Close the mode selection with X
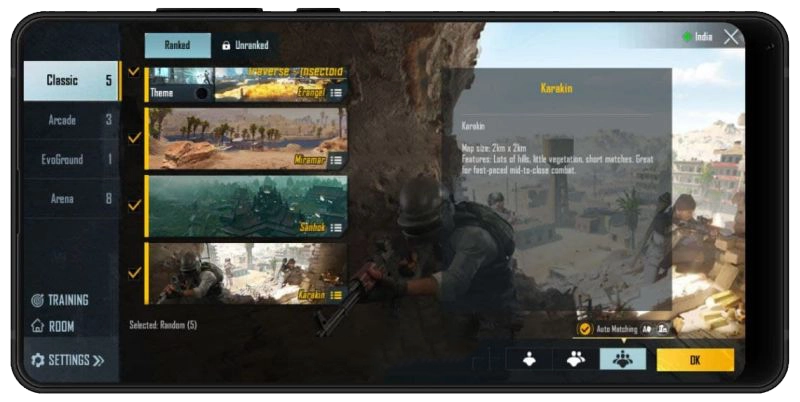 tap(731, 37)
